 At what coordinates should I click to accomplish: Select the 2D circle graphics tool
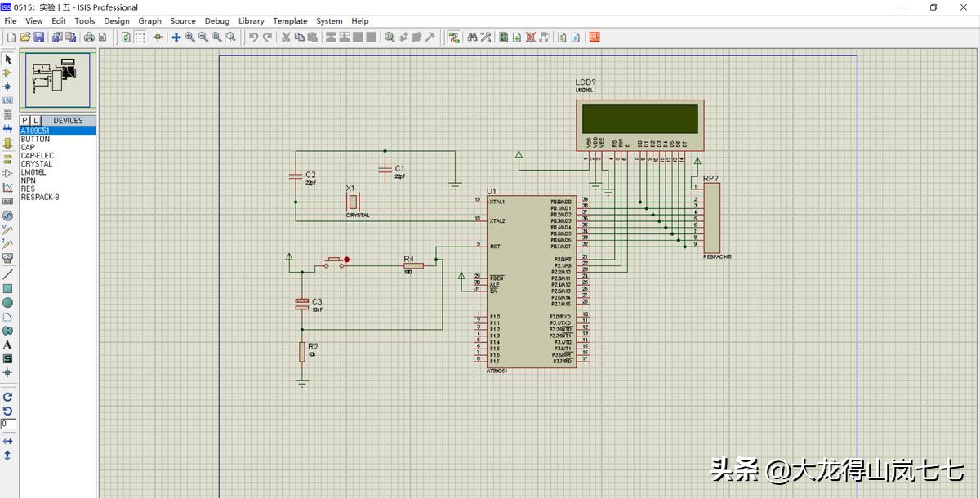pyautogui.click(x=7, y=303)
